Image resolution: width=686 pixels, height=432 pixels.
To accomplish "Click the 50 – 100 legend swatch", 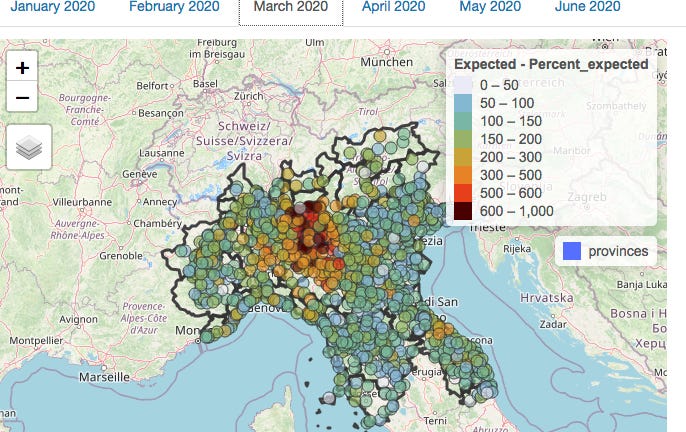I will click(x=463, y=103).
